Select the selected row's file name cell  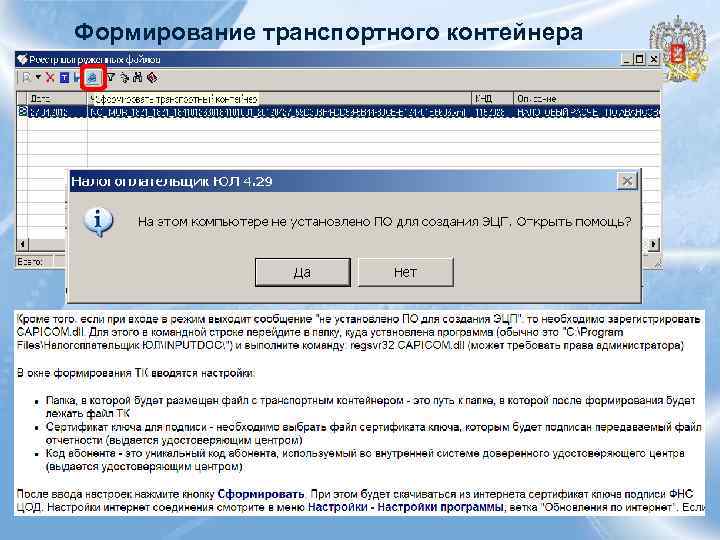point(279,112)
